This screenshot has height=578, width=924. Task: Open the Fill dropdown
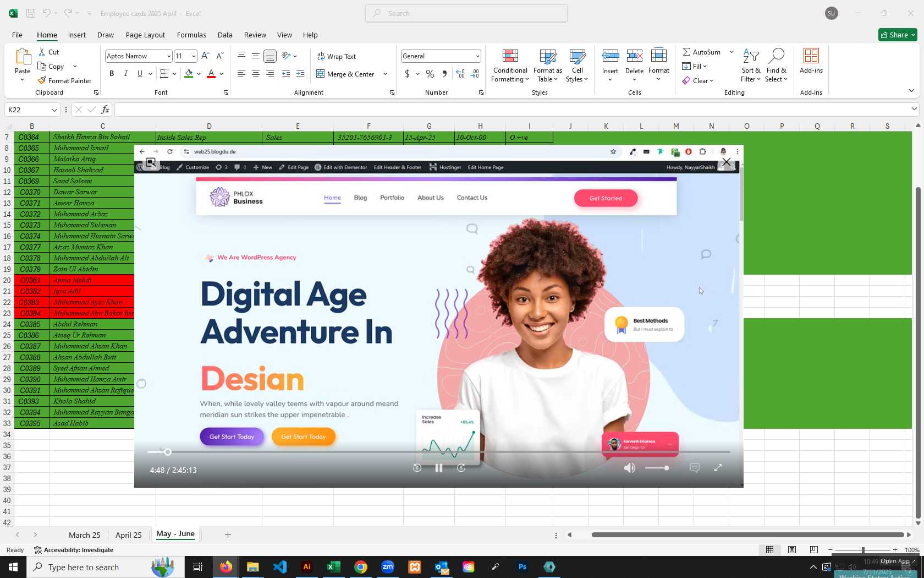coord(695,66)
